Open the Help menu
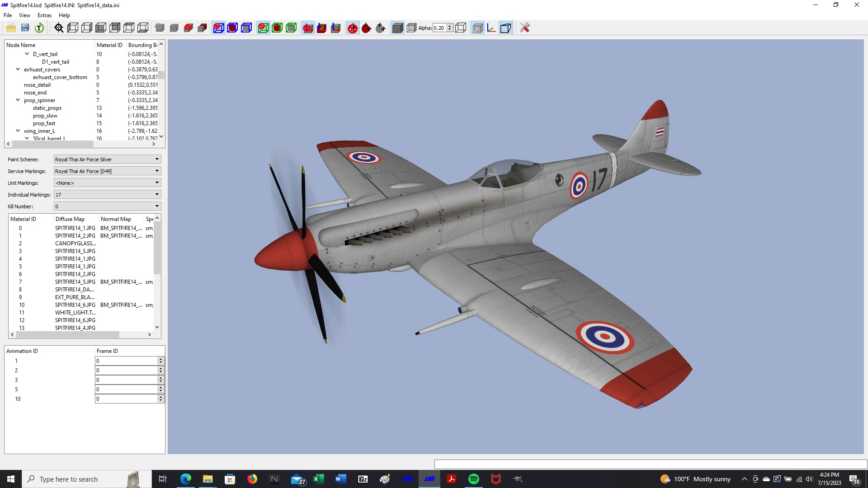The width and height of the screenshot is (868, 488). coord(64,15)
